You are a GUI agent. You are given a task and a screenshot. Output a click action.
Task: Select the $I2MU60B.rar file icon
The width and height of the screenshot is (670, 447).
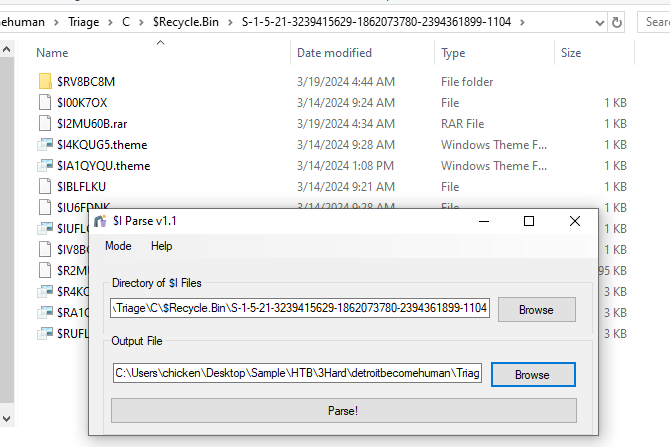point(44,123)
